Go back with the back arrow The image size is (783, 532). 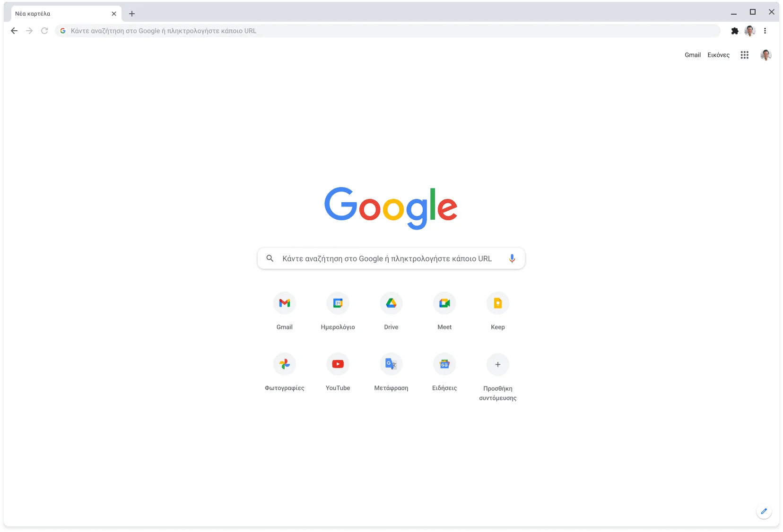tap(14, 31)
